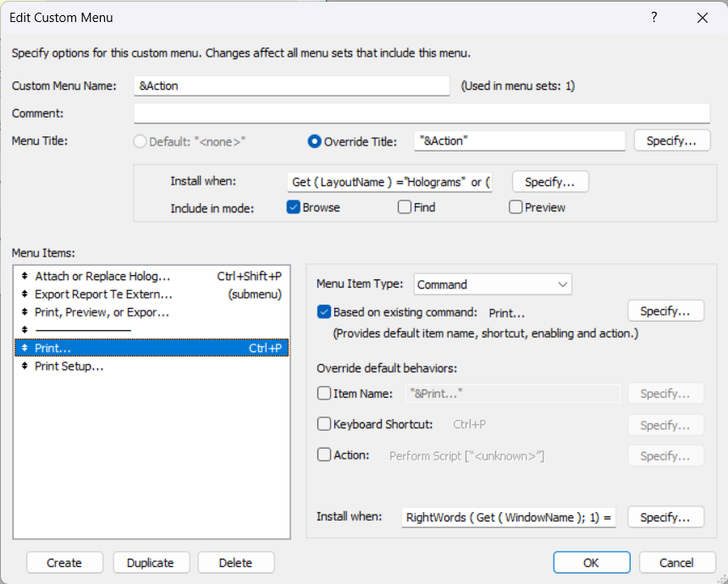Click drag handle beside Export Report item
The width and height of the screenshot is (728, 584).
pos(25,295)
